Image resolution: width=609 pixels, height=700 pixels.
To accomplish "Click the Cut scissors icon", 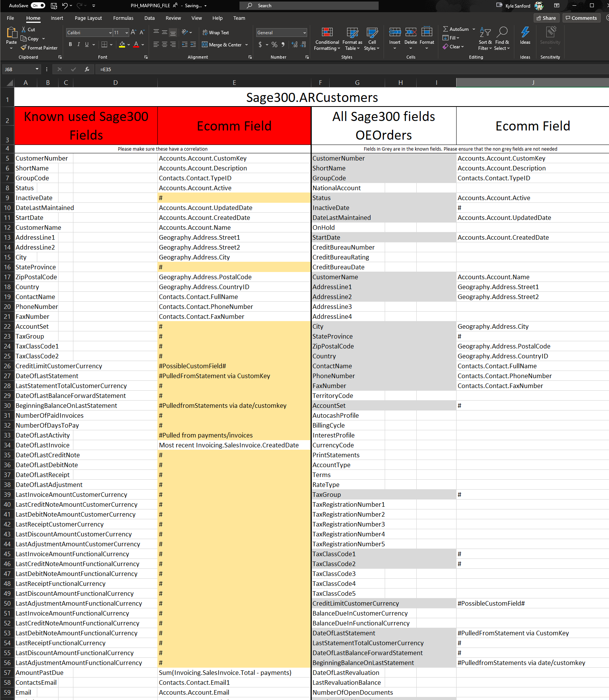I will point(24,29).
